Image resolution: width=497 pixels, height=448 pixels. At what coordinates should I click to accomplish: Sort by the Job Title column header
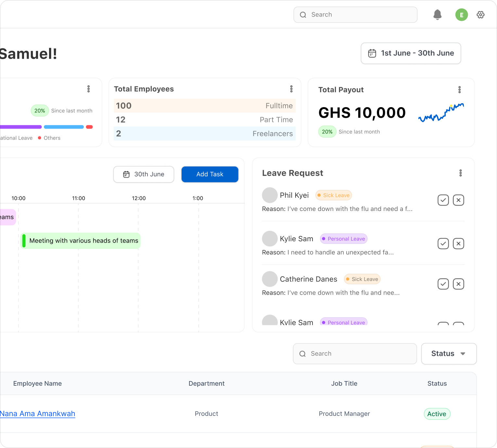click(x=344, y=383)
